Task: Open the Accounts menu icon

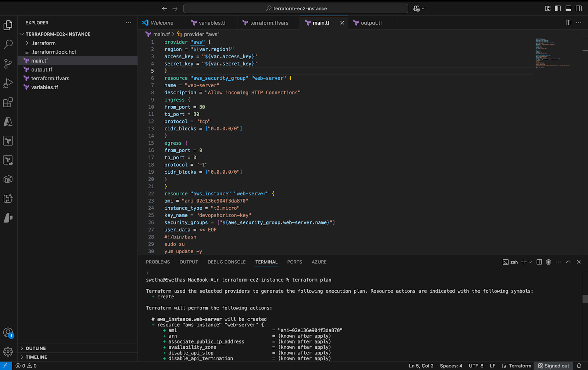Action: click(x=8, y=333)
